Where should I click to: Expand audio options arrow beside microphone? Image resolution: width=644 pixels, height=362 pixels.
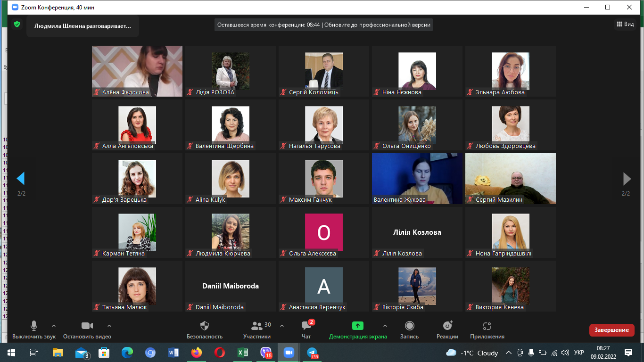(x=54, y=326)
